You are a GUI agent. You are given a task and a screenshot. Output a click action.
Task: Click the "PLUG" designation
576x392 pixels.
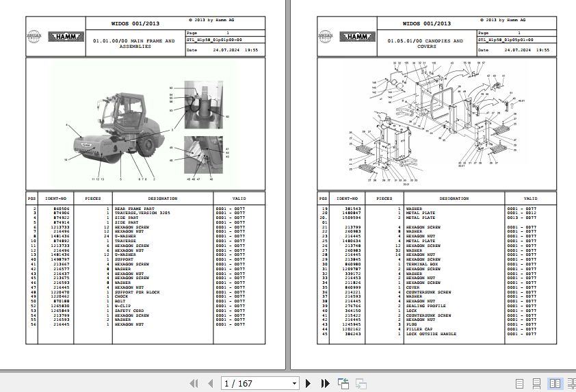pos(411,325)
